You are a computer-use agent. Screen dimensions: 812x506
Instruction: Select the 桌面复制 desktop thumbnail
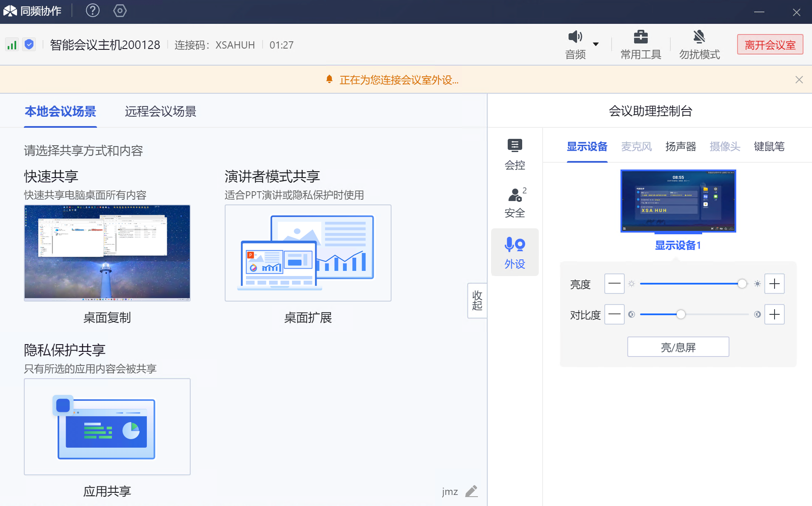[x=107, y=253]
